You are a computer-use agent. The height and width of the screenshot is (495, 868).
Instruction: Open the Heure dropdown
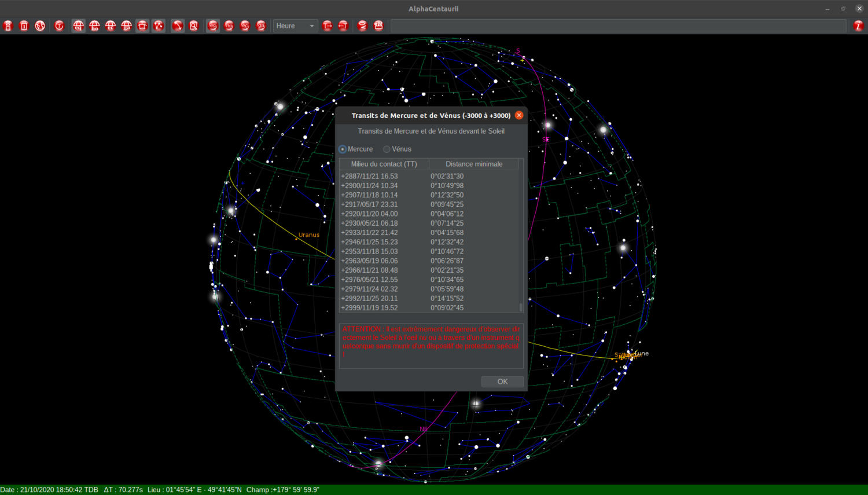(295, 25)
